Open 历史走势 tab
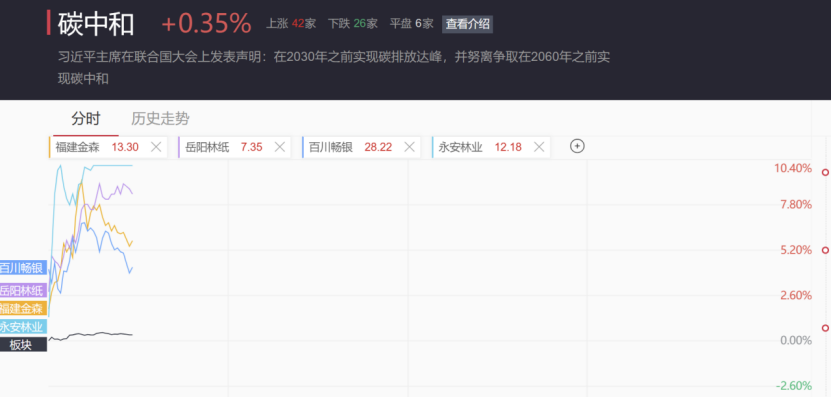Screen dimensions: 831x398 click(161, 119)
